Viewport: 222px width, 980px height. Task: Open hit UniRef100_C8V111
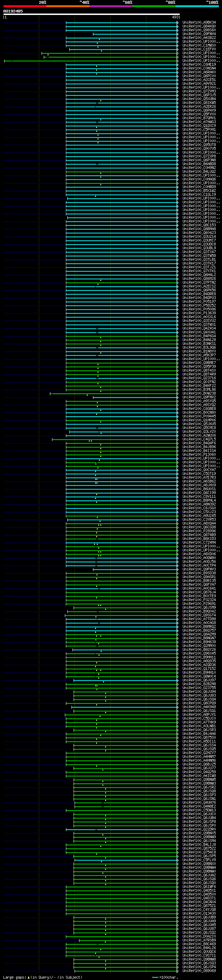pos(199,496)
